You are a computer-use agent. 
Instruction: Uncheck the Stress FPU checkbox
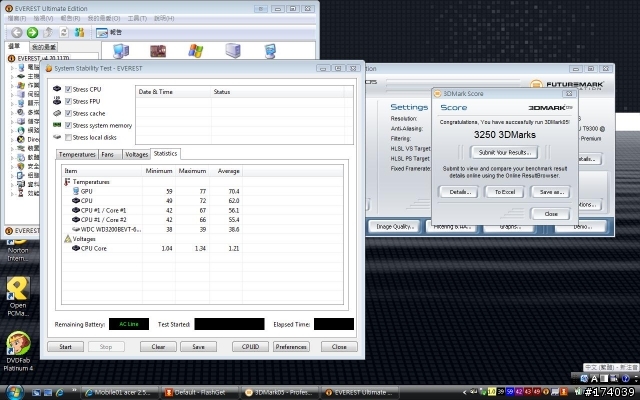(x=68, y=101)
